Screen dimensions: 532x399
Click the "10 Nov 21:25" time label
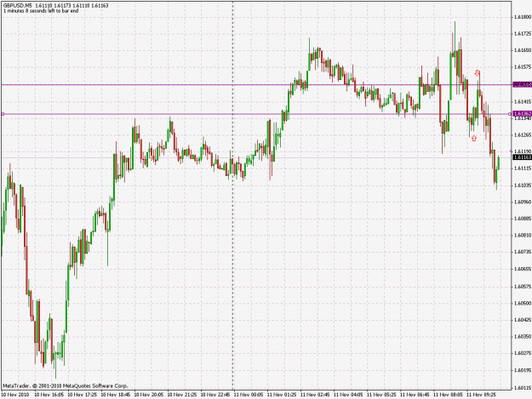click(x=182, y=395)
